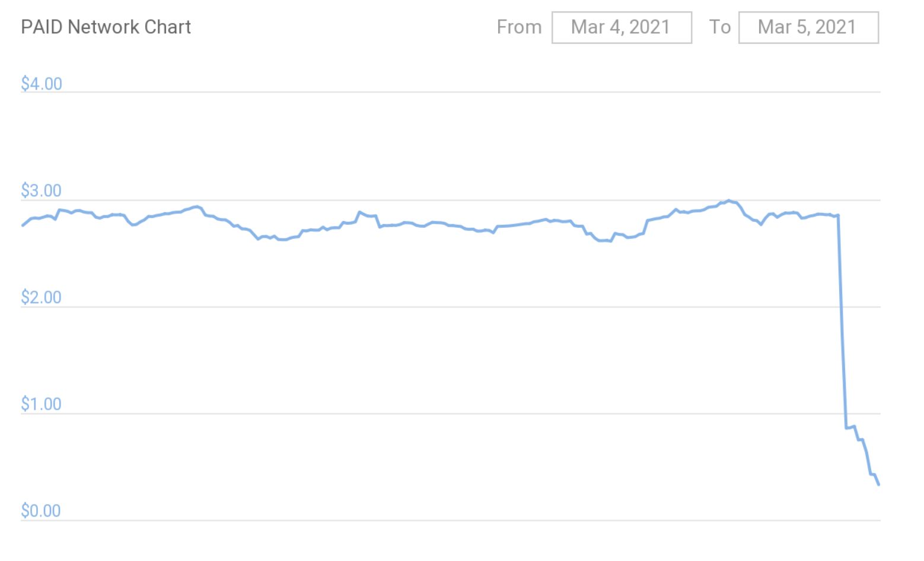Click the $4.00 horizontal gridline at chart center

click(x=451, y=92)
